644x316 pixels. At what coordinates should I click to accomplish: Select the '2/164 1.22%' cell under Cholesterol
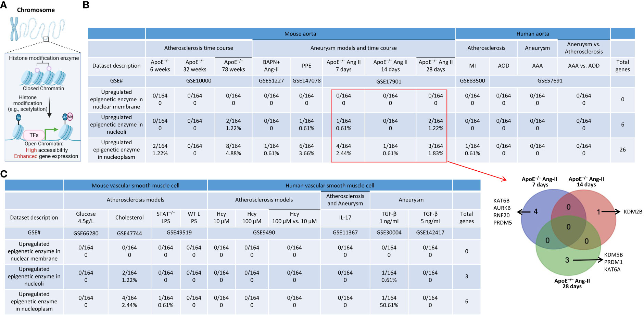click(129, 276)
